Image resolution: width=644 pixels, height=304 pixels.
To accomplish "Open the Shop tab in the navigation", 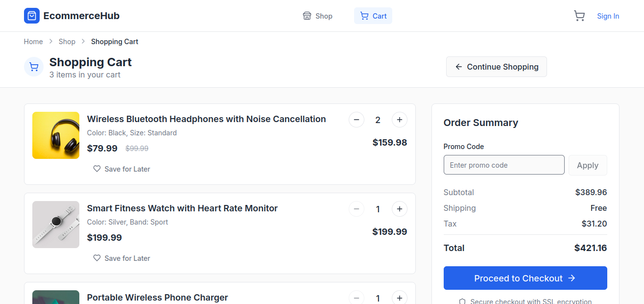I will 317,16.
